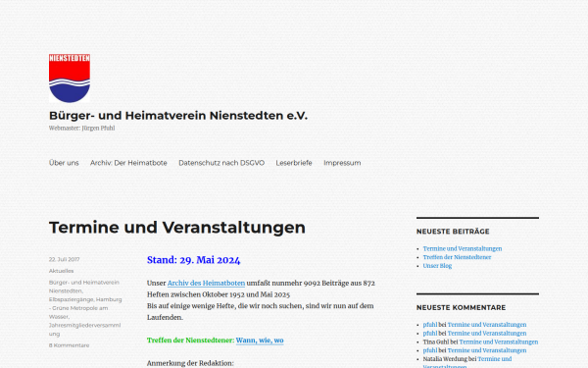Click the tagline Webmaster: Jürgen Pfuhl
Viewport: 588px width, 368px height.
81,128
